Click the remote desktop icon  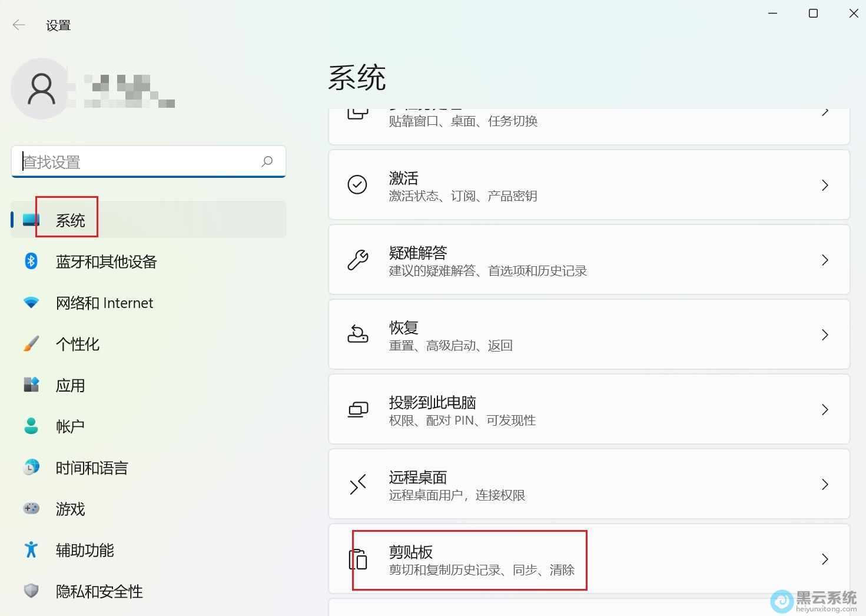(357, 484)
